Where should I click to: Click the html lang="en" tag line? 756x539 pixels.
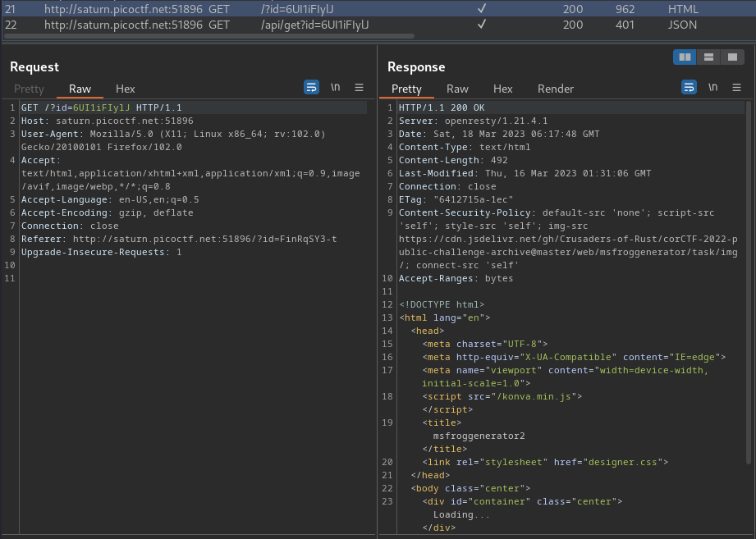point(445,317)
